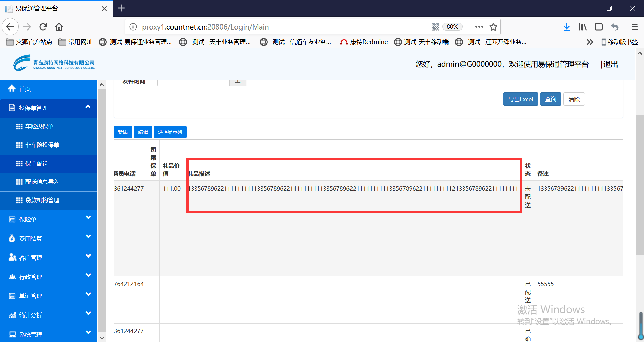This screenshot has width=644, height=342.
Task: Open the 康特Redmine bookmark
Action: click(364, 42)
